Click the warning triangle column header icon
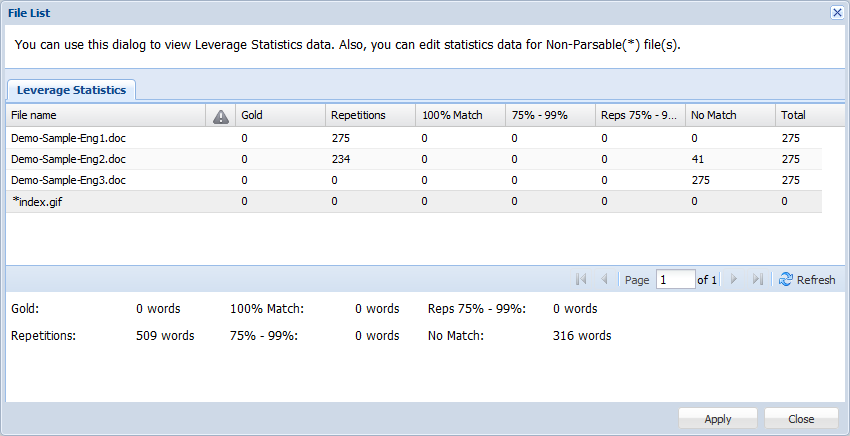Image resolution: width=850 pixels, height=436 pixels. coord(221,116)
